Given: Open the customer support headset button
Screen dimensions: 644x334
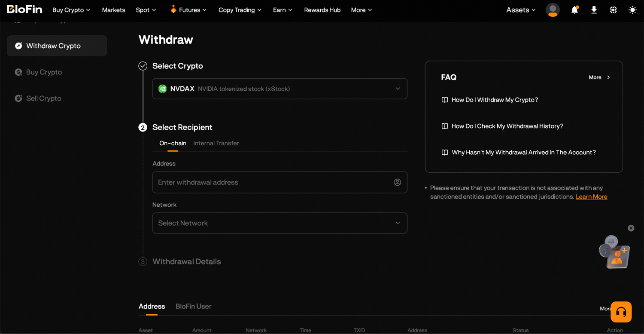Looking at the screenshot, I should [x=621, y=312].
